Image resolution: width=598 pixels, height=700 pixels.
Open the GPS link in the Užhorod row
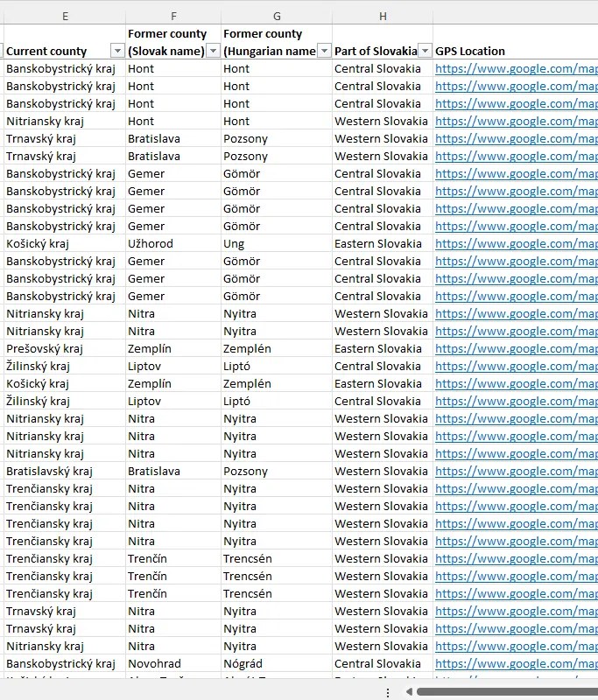click(516, 244)
